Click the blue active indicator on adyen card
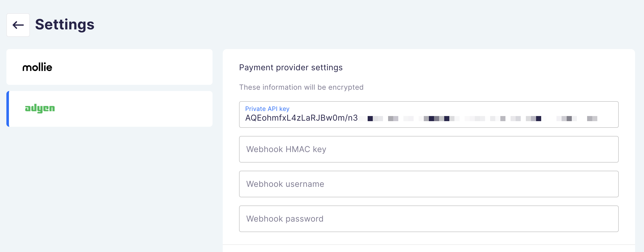The height and width of the screenshot is (252, 644). [x=8, y=109]
